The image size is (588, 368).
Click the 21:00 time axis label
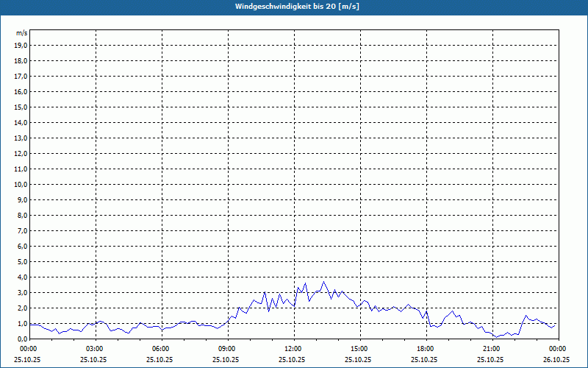[x=492, y=349]
